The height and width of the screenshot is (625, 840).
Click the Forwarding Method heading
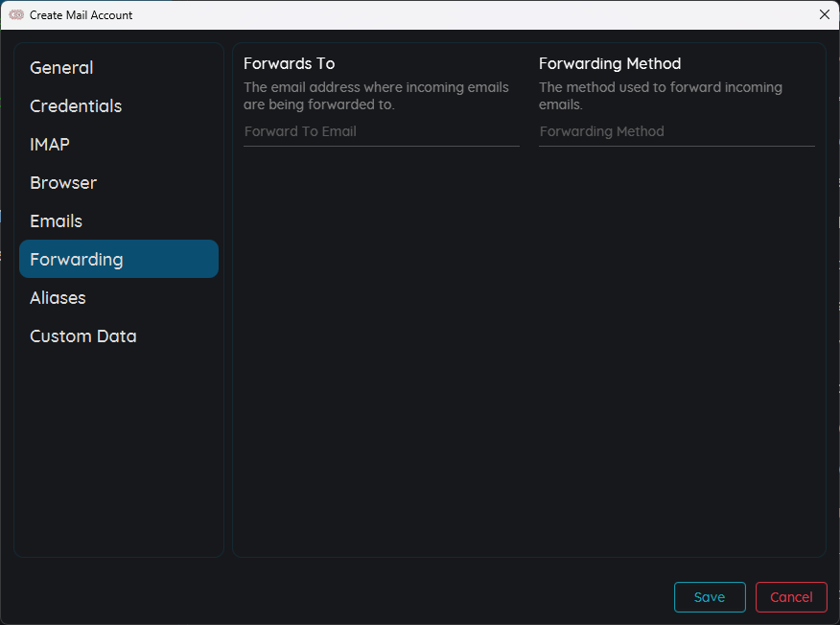[610, 63]
